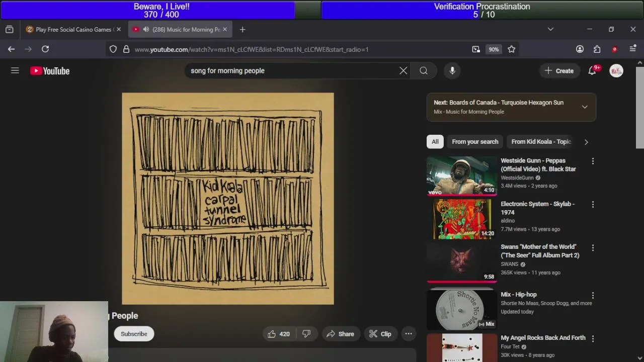Open tracking protection shield icon

point(113,49)
